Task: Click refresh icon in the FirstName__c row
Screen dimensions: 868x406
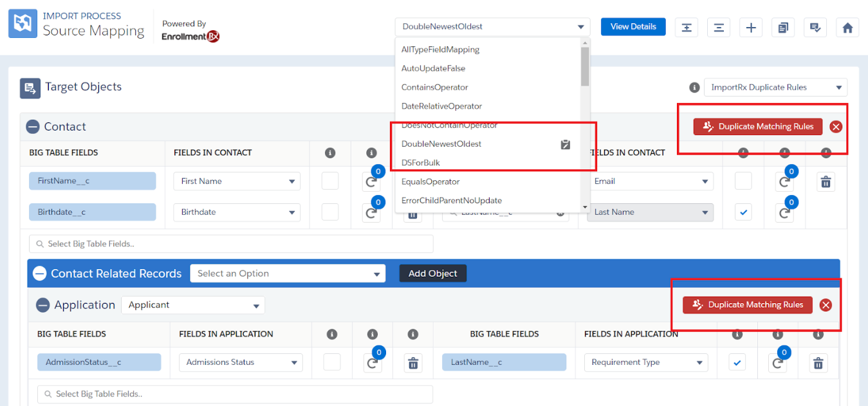Action: click(x=371, y=182)
